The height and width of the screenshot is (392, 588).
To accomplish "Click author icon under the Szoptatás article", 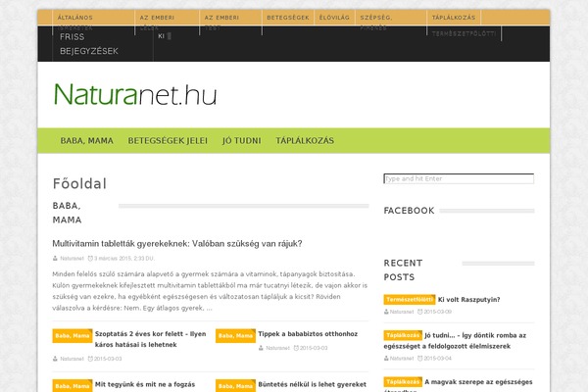I will click(x=55, y=359).
